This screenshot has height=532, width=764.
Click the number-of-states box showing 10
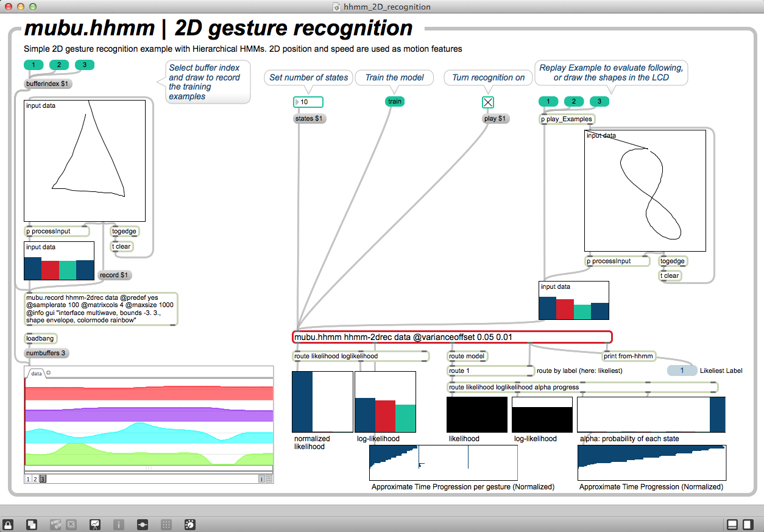308,102
